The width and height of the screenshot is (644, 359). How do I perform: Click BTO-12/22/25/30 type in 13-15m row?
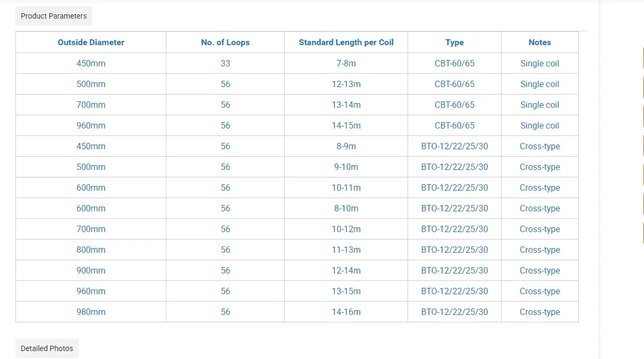click(454, 291)
